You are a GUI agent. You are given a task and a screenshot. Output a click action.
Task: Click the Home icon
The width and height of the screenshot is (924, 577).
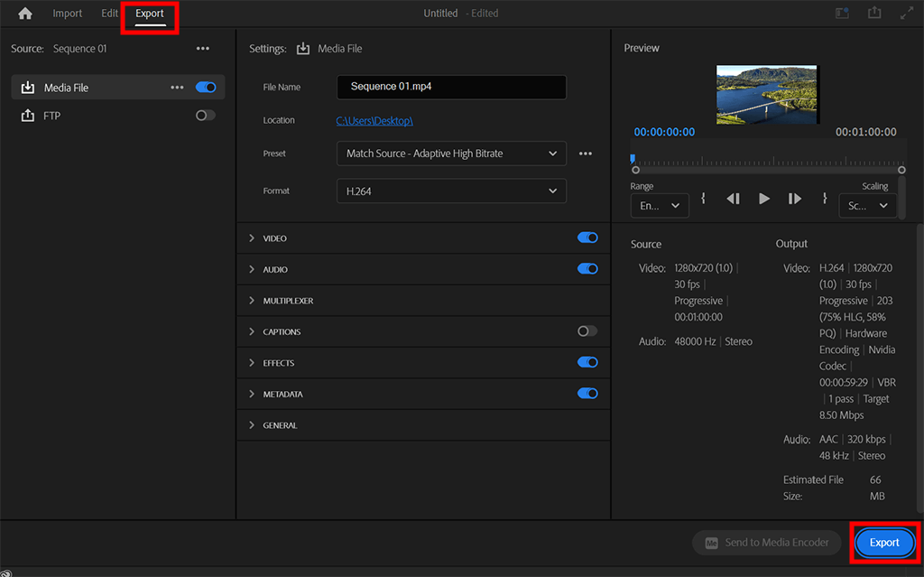point(23,13)
